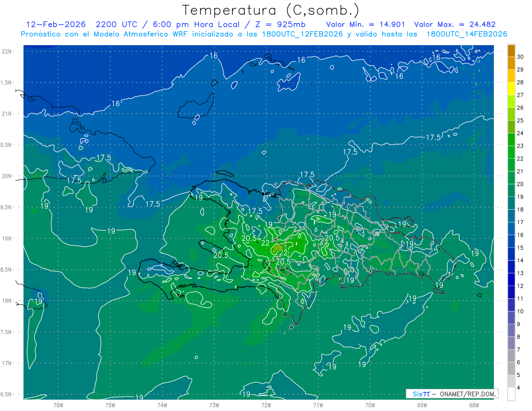
Task: Click the '20N' latitude axis label
Action: [8, 176]
